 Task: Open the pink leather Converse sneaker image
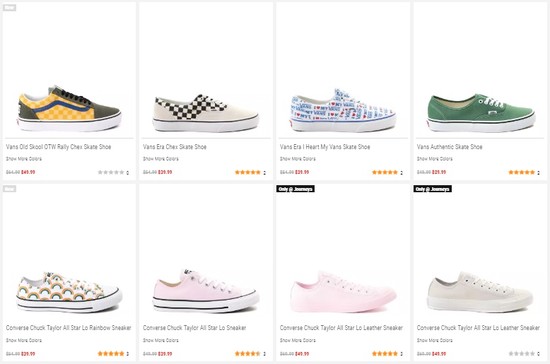[x=343, y=291]
